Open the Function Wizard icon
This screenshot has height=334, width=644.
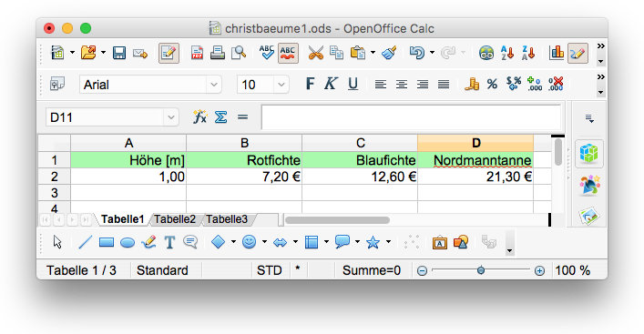pyautogui.click(x=200, y=117)
